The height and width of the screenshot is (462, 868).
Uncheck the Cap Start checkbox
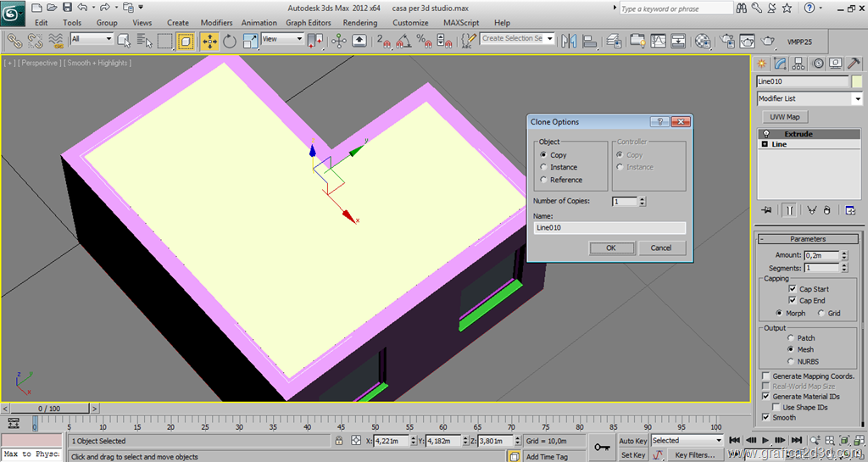[793, 289]
